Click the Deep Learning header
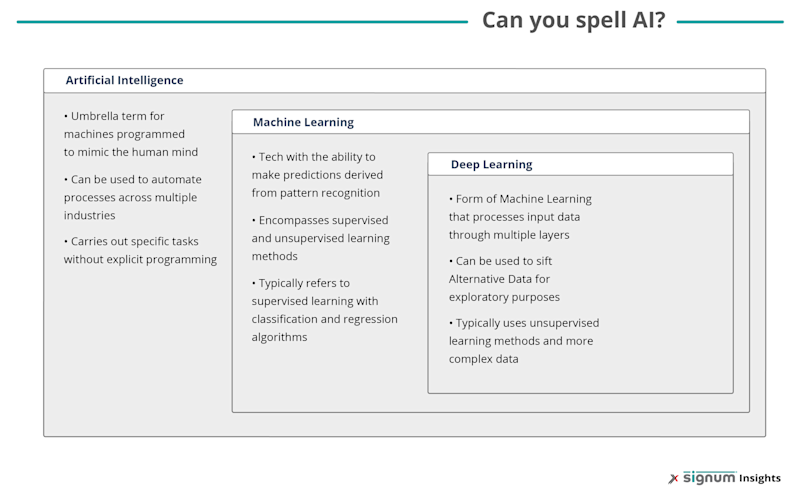The height and width of the screenshot is (500, 800). click(491, 164)
